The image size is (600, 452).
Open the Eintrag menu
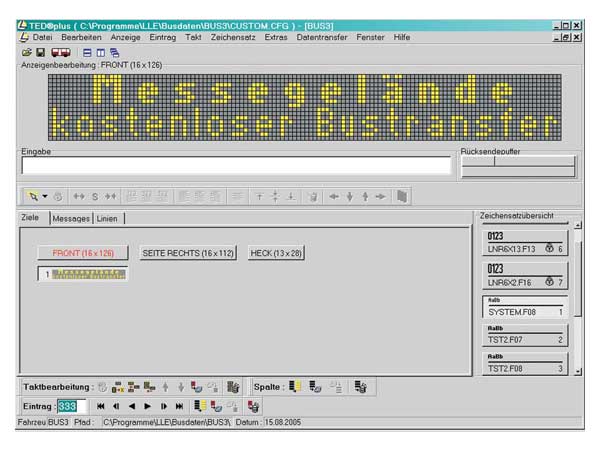[x=163, y=37]
